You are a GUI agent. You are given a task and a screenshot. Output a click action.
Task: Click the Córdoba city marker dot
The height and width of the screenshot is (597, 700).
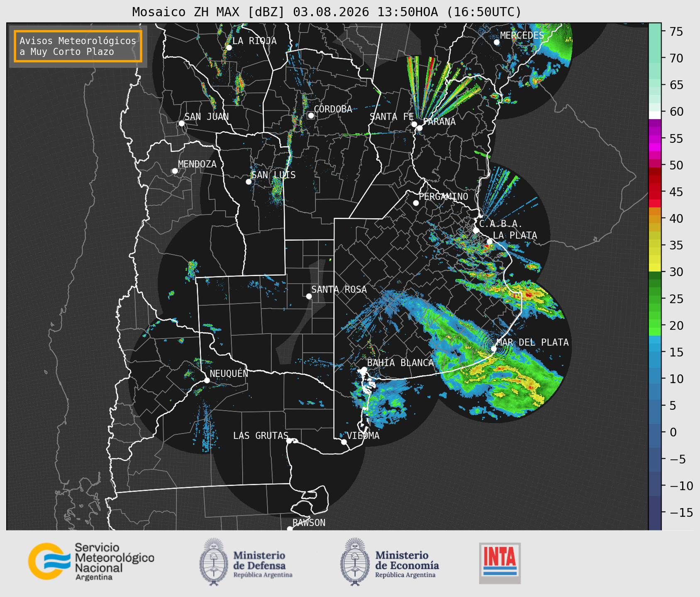(311, 115)
